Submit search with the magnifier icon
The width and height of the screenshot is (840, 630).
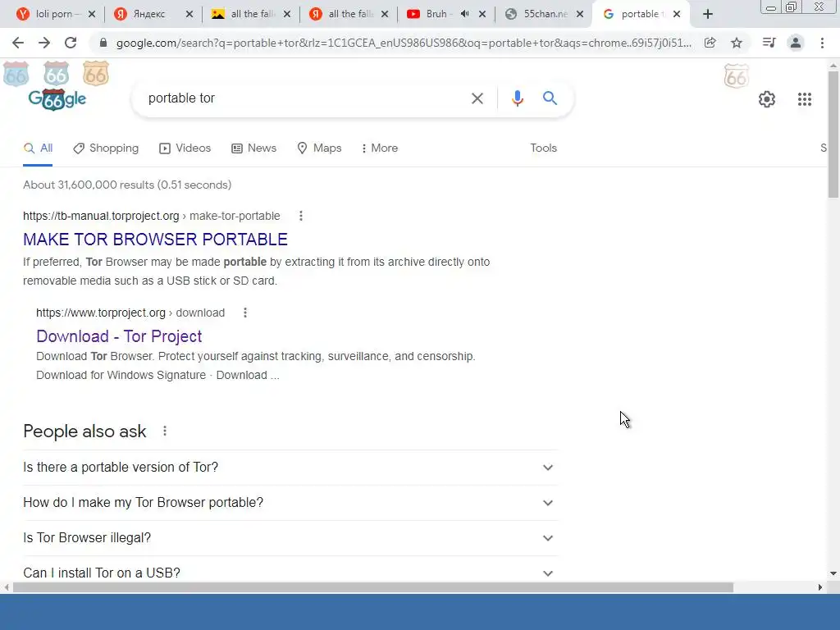pos(550,98)
